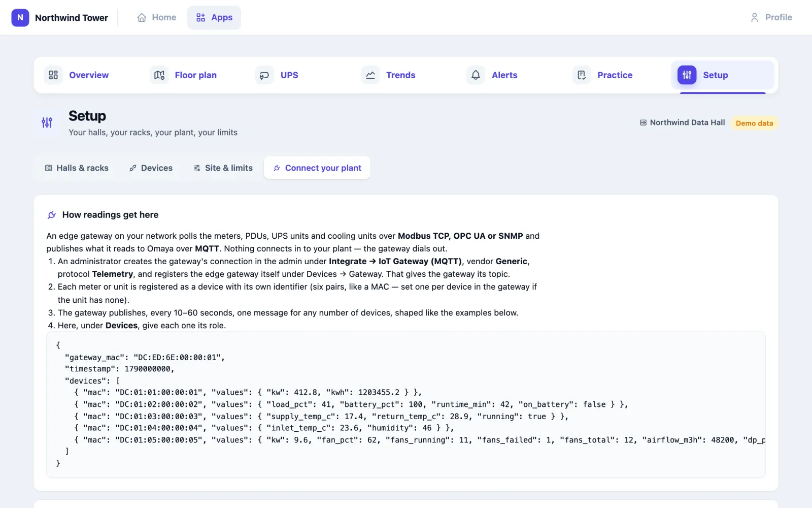812x508 pixels.
Task: Click the Devices plug icon
Action: click(x=133, y=168)
